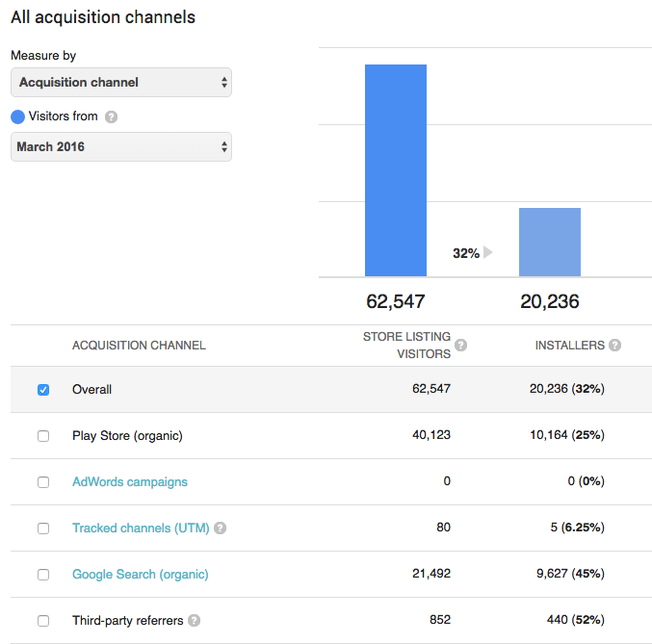The image size is (652, 644).
Task: Click the 32% conversion arrow icon
Action: (x=488, y=253)
